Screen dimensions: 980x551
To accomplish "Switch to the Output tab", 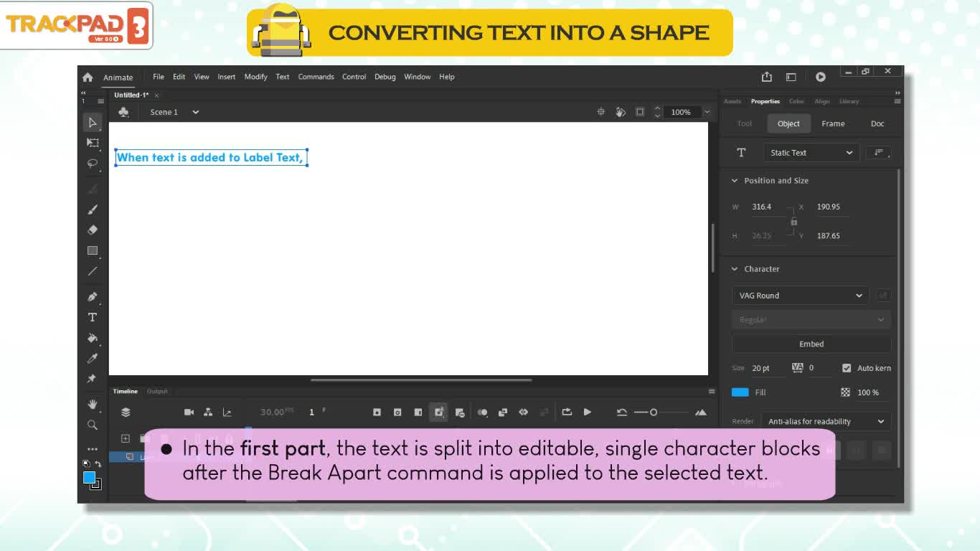I will click(157, 391).
